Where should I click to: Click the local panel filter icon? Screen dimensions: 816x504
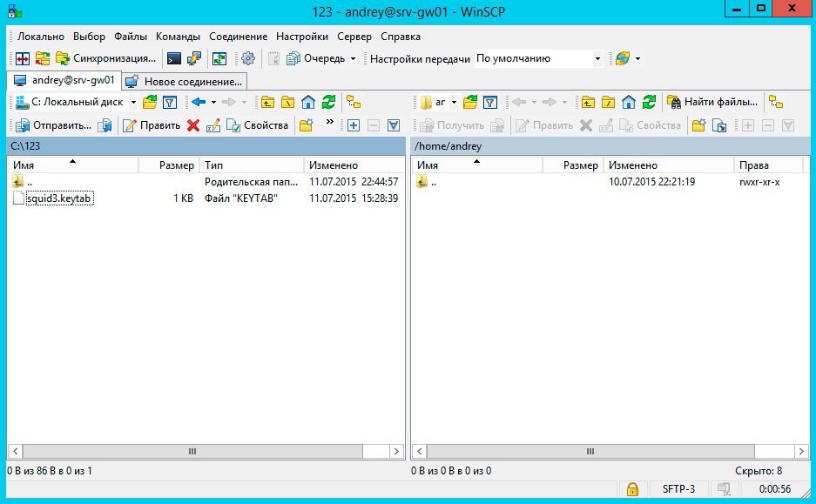pos(170,103)
